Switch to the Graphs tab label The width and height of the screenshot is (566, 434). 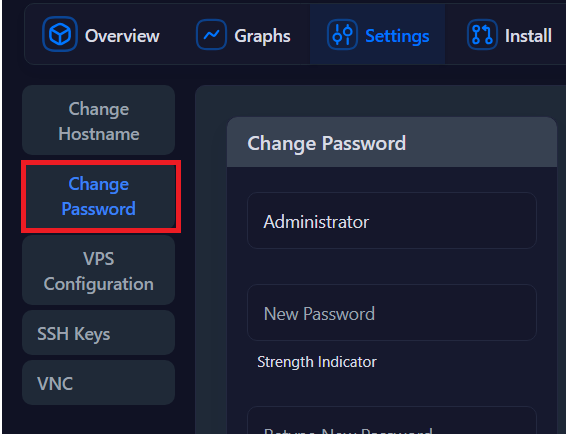pyautogui.click(x=262, y=36)
